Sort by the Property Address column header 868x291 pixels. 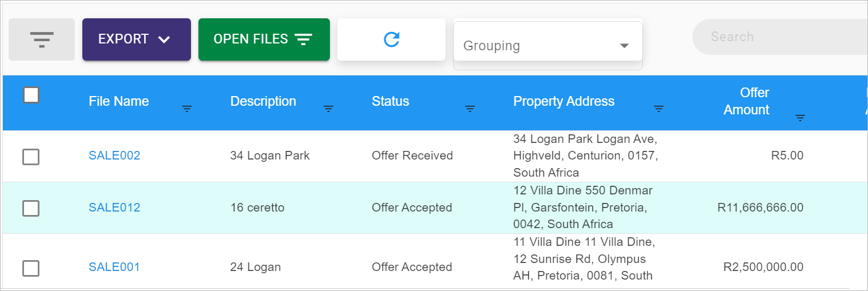[x=564, y=102]
